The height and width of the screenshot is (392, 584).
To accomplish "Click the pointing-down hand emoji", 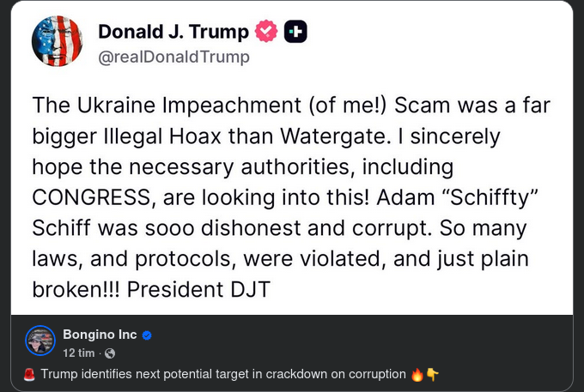I will [432, 374].
